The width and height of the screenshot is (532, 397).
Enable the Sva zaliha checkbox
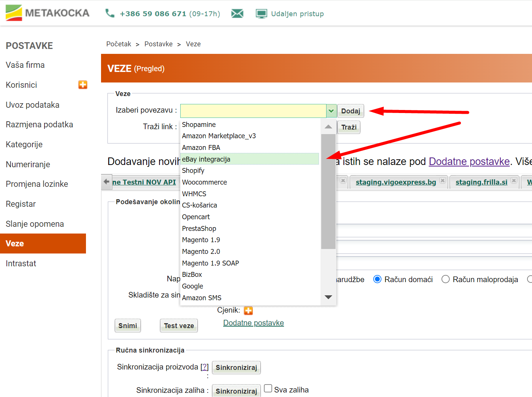point(268,388)
